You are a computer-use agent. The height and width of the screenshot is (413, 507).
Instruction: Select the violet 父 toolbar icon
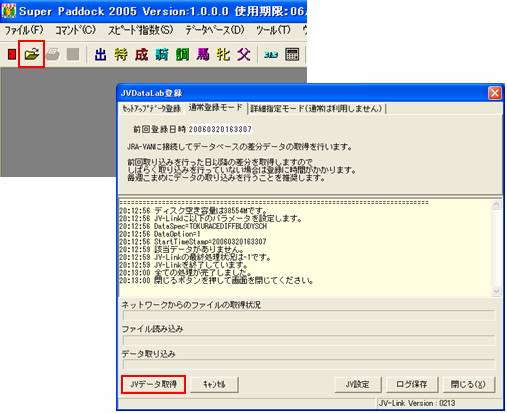[244, 54]
